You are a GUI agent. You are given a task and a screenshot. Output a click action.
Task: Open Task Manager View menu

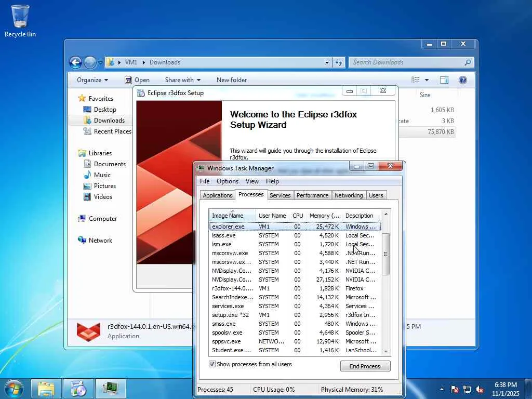click(252, 181)
